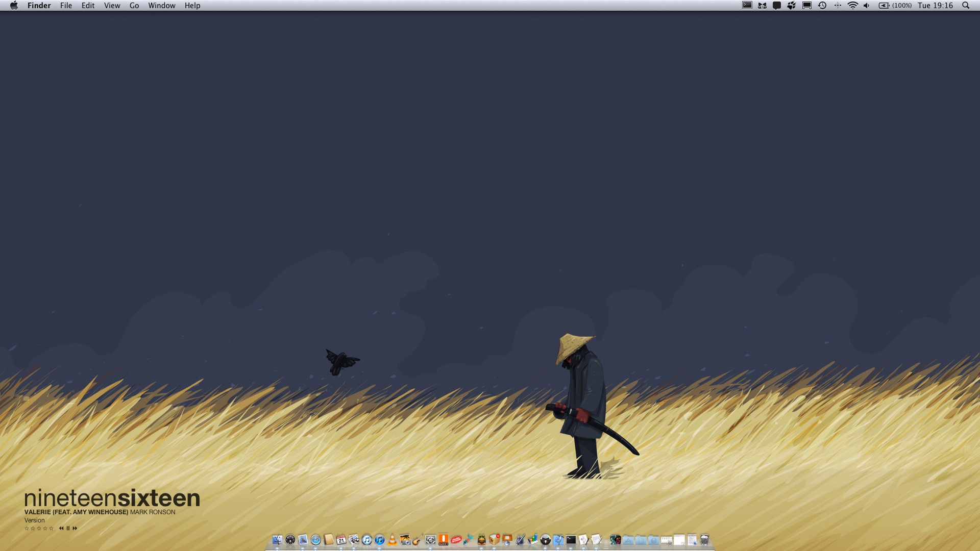
Task: Skip to next track in widget
Action: [75, 529]
